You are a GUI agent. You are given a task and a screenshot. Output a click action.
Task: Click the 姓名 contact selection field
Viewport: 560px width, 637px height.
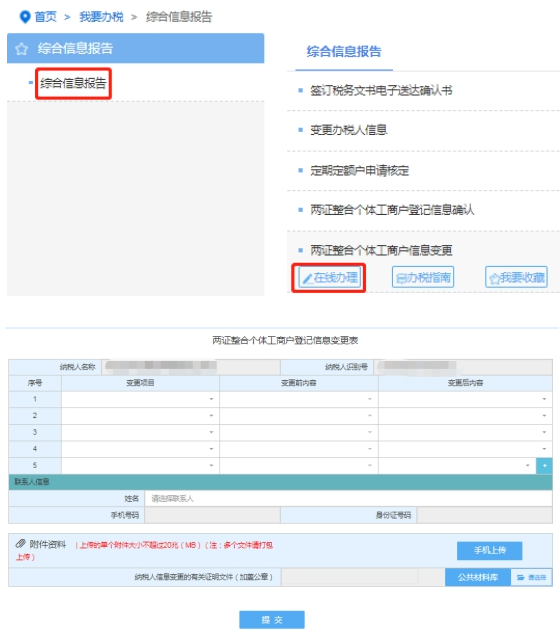tap(348, 498)
